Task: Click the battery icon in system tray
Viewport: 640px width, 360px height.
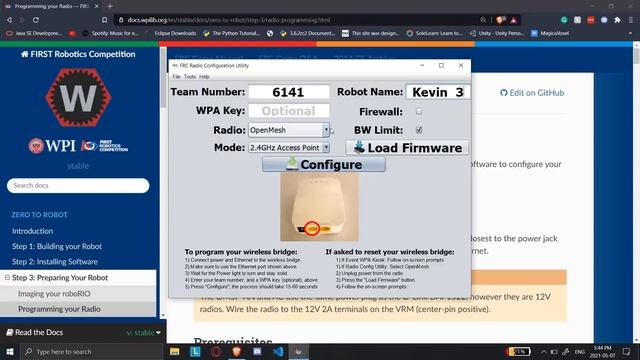Action: coord(554,351)
